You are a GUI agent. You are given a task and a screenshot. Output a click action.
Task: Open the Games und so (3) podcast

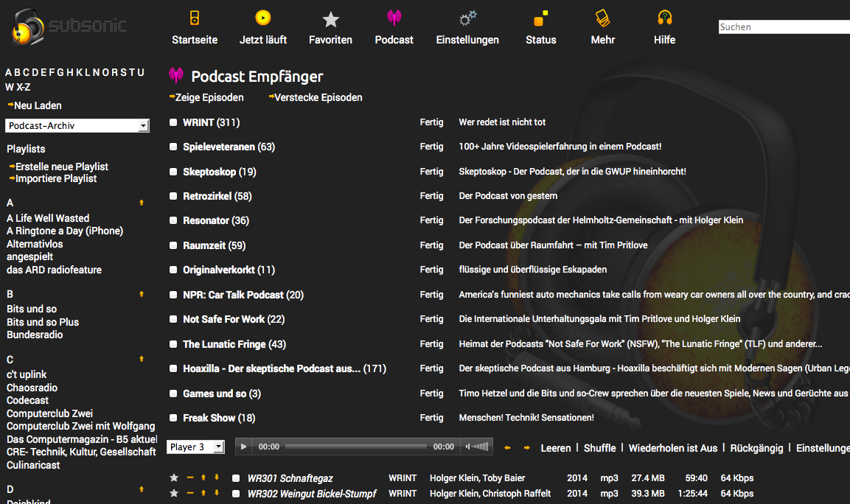click(222, 393)
